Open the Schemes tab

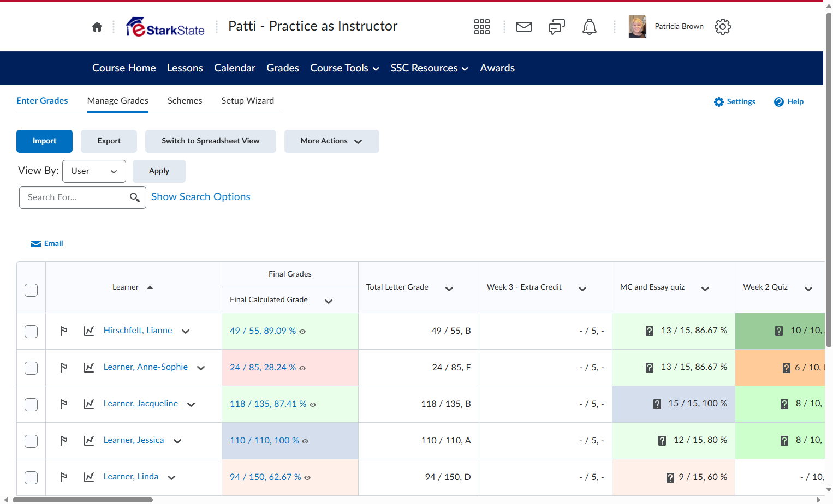coord(185,101)
